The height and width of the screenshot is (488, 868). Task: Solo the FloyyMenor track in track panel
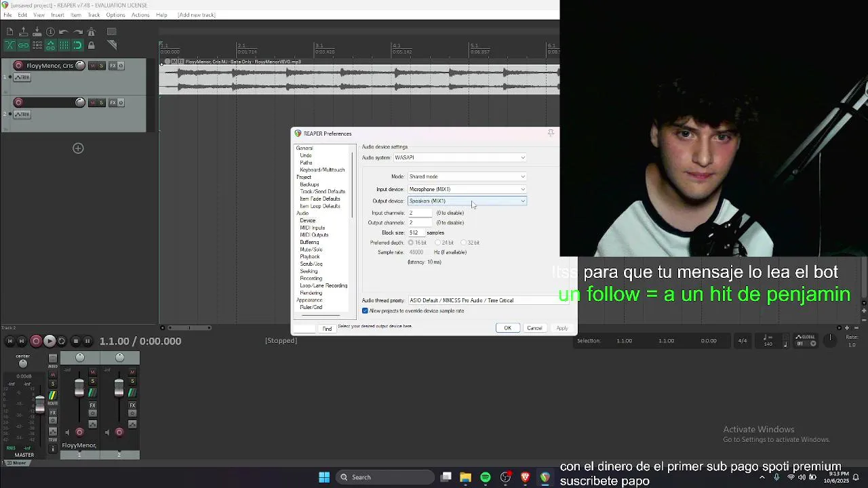pyautogui.click(x=101, y=66)
